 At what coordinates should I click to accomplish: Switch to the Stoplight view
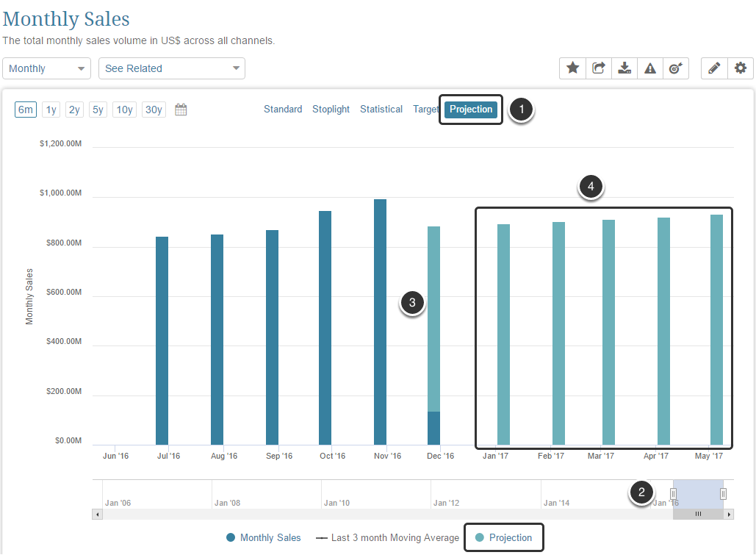click(x=331, y=109)
